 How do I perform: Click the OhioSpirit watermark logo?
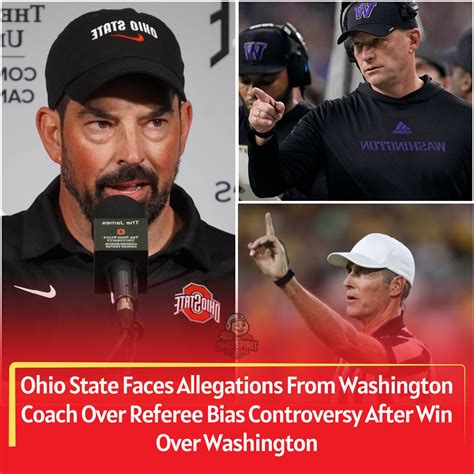pos(237,335)
